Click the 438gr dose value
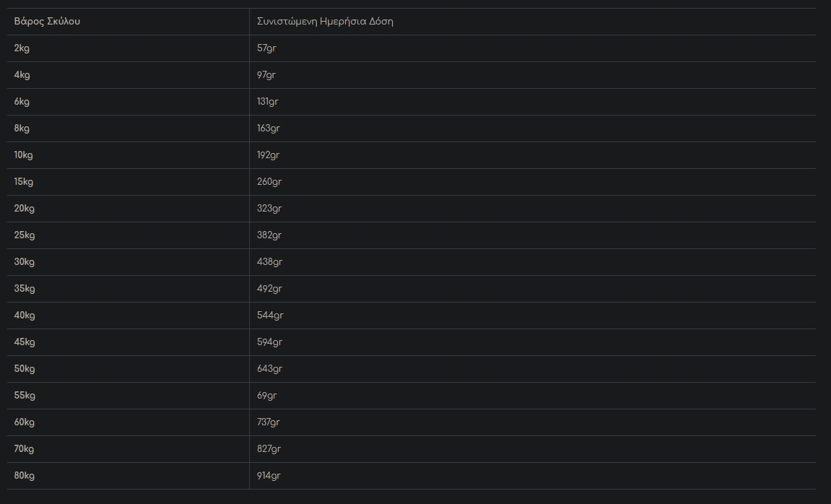Viewport: 831px width, 504px height. 269,262
